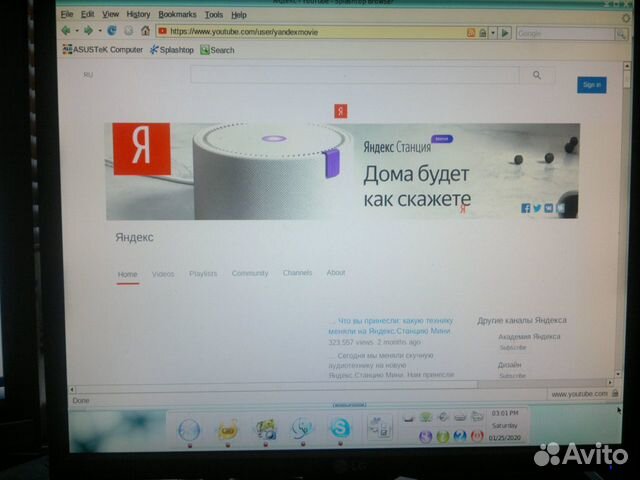Open the View menu
This screenshot has width=640, height=480.
point(110,14)
